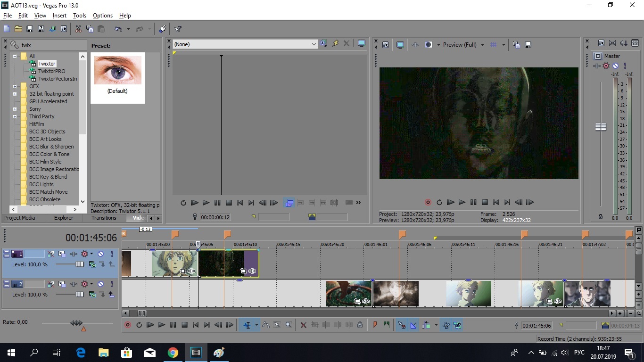644x362 pixels.
Task: Insert a region with the green region icon
Action: point(387,325)
